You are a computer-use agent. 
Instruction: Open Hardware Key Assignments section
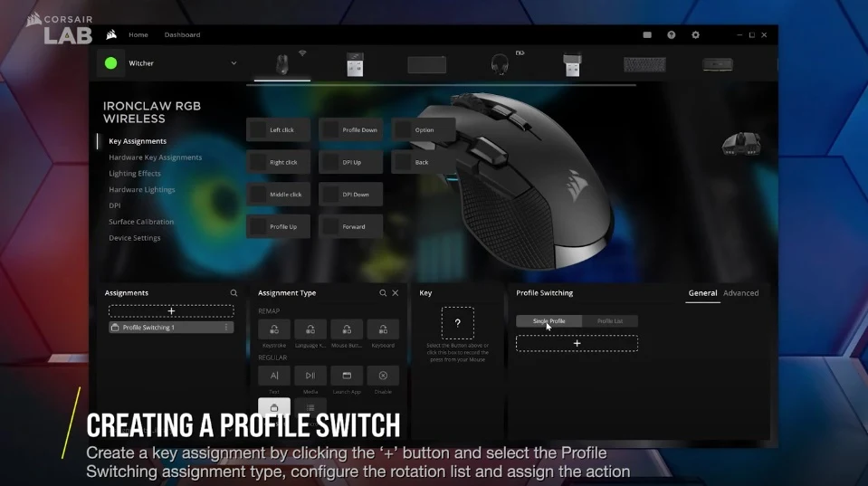point(155,157)
